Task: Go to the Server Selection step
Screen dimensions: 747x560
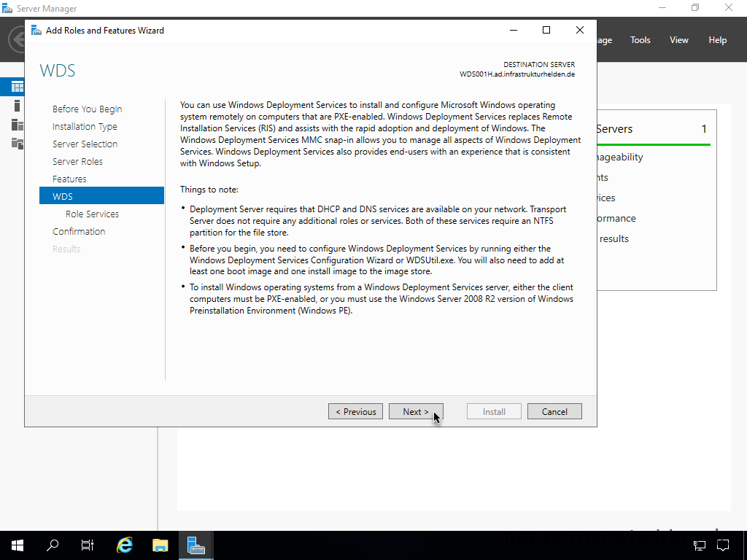Action: point(85,144)
